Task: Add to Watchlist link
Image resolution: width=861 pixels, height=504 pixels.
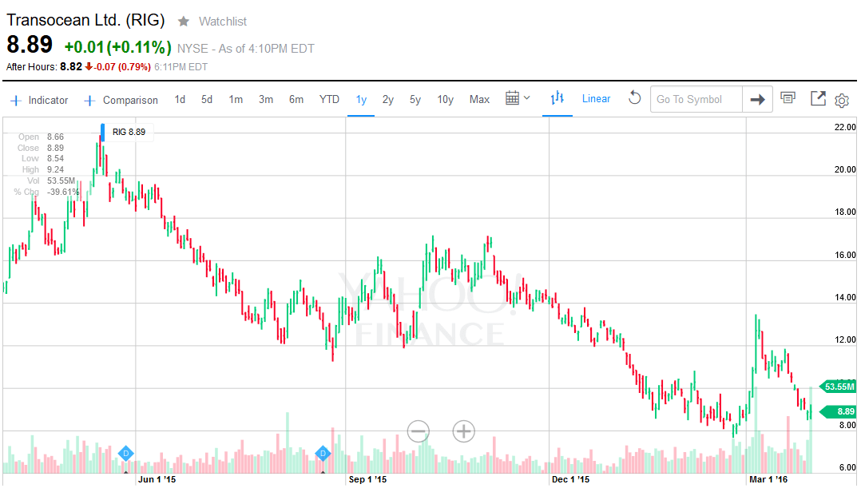Action: click(x=222, y=22)
